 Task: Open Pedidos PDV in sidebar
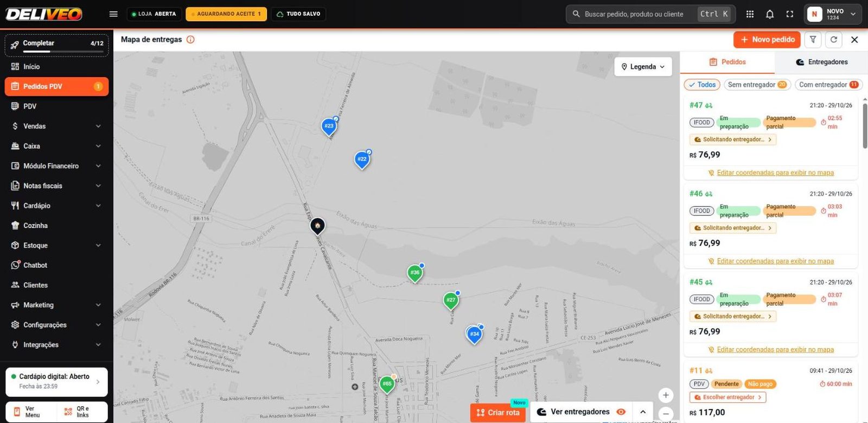tap(56, 86)
